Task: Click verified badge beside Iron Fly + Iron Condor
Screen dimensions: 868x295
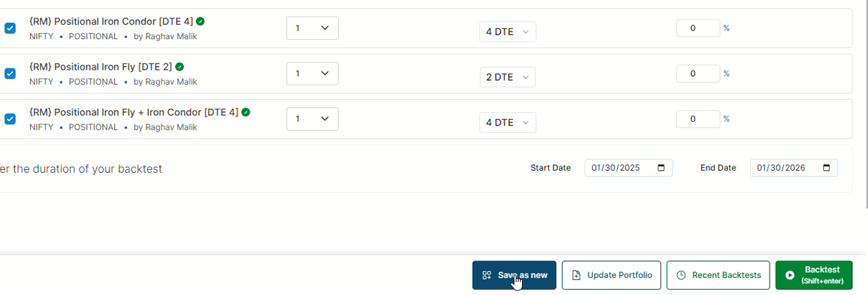Action: tap(246, 112)
